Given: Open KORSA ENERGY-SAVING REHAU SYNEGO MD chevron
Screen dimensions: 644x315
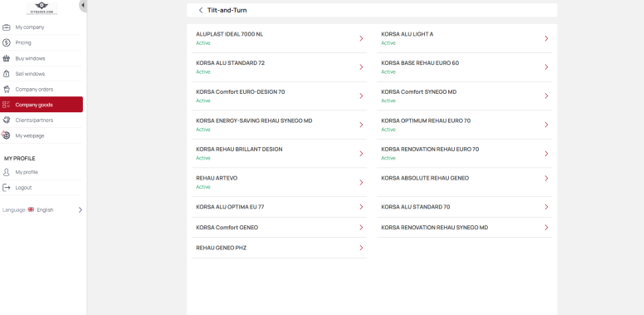Looking at the screenshot, I should click(x=362, y=125).
